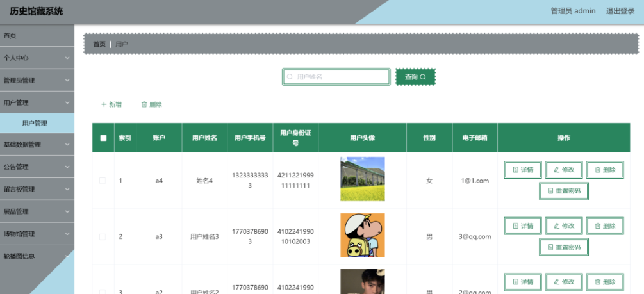Viewport: 644px width, 294px height.
Task: Click the name cell 用户姓名3
Action: [x=204, y=237]
